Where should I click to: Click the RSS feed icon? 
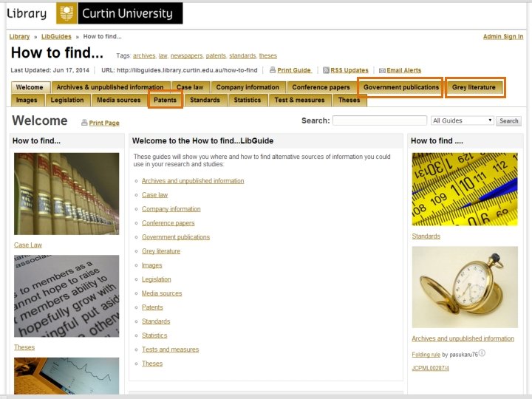click(326, 70)
